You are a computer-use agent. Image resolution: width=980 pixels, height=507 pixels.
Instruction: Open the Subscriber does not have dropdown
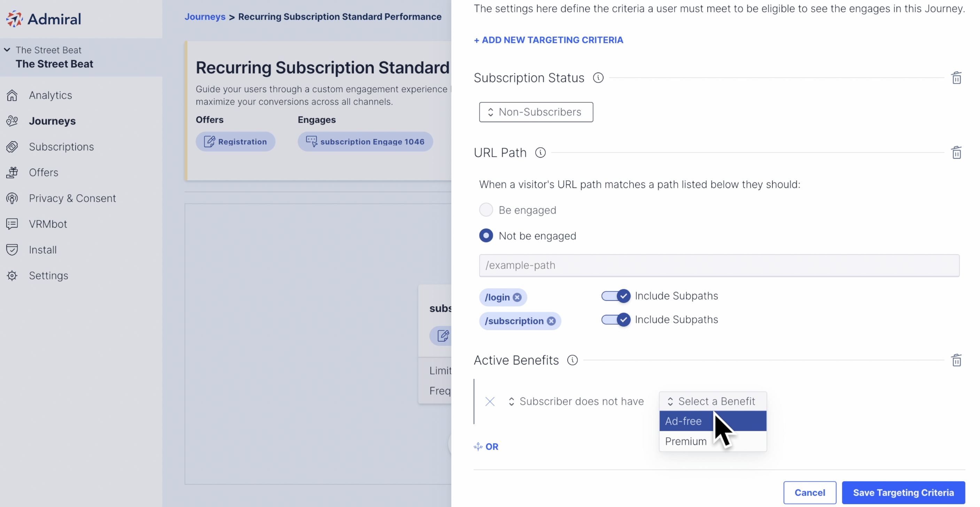click(576, 401)
